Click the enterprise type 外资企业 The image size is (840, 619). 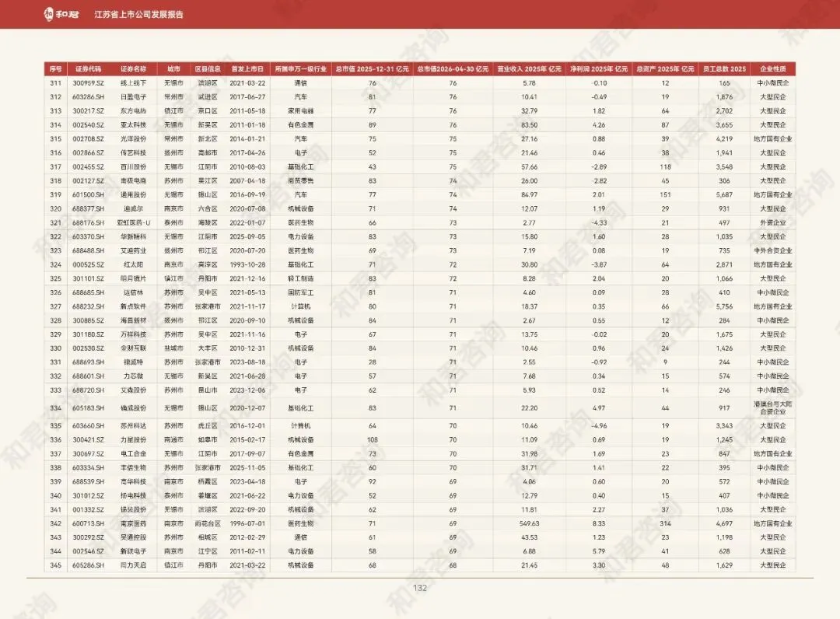[x=773, y=222]
